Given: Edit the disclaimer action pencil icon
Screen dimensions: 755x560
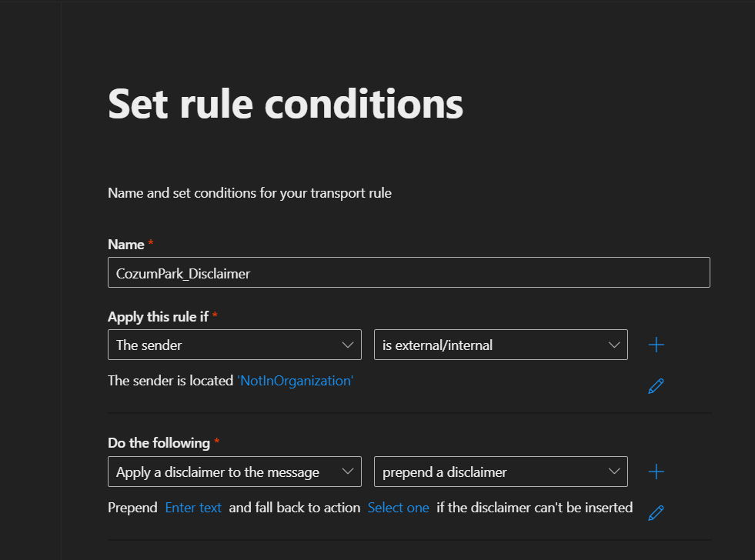Looking at the screenshot, I should pyautogui.click(x=656, y=512).
